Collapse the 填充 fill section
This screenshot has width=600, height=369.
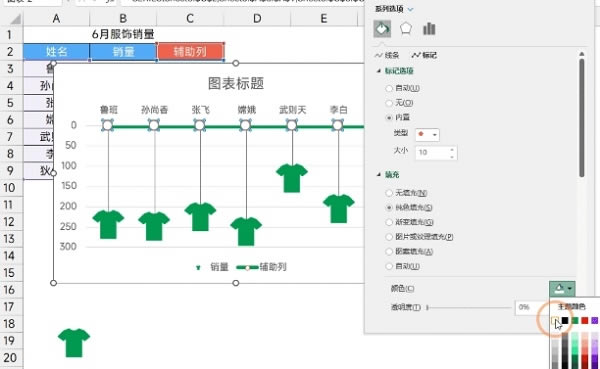coord(379,175)
